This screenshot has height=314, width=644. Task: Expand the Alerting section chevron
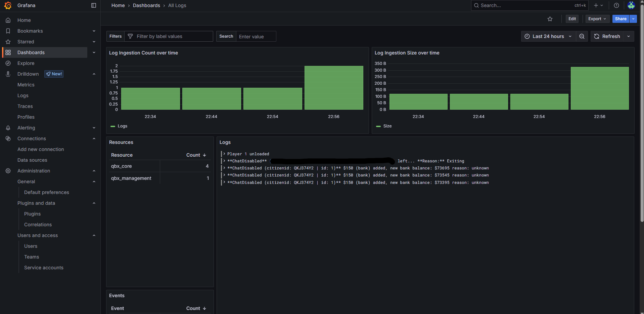click(94, 128)
